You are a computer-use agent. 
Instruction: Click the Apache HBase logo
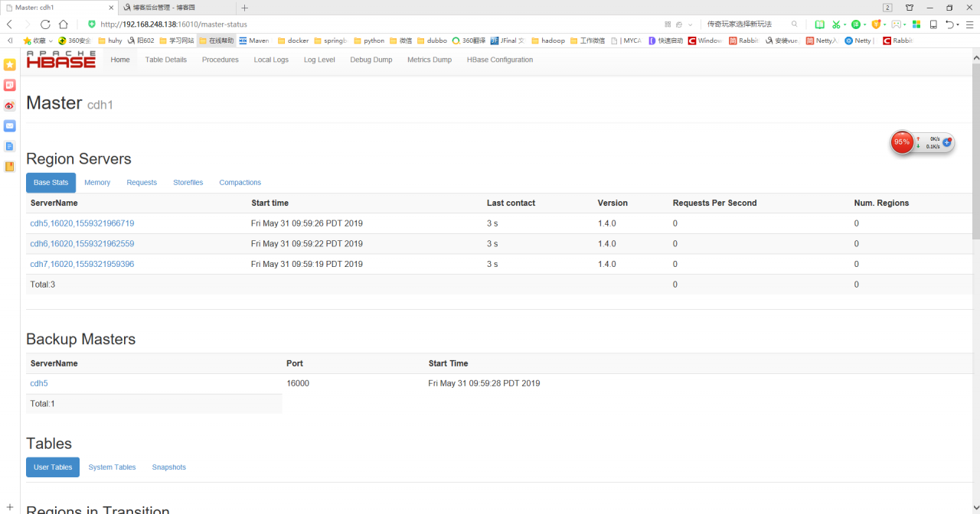pyautogui.click(x=61, y=60)
